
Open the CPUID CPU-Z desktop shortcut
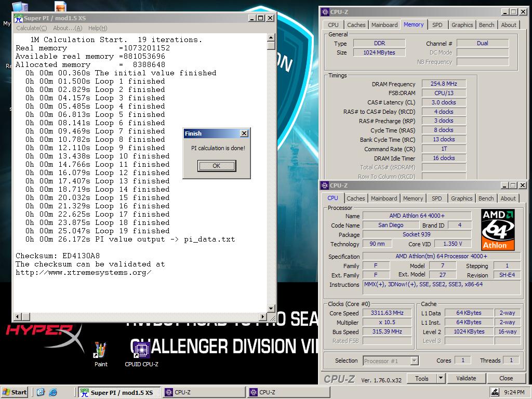(141, 354)
